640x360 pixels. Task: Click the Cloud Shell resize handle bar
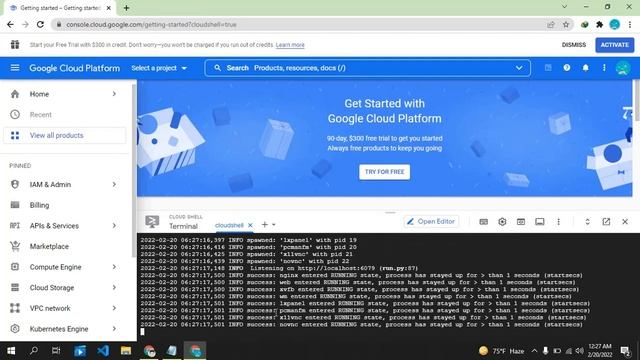coord(390,212)
